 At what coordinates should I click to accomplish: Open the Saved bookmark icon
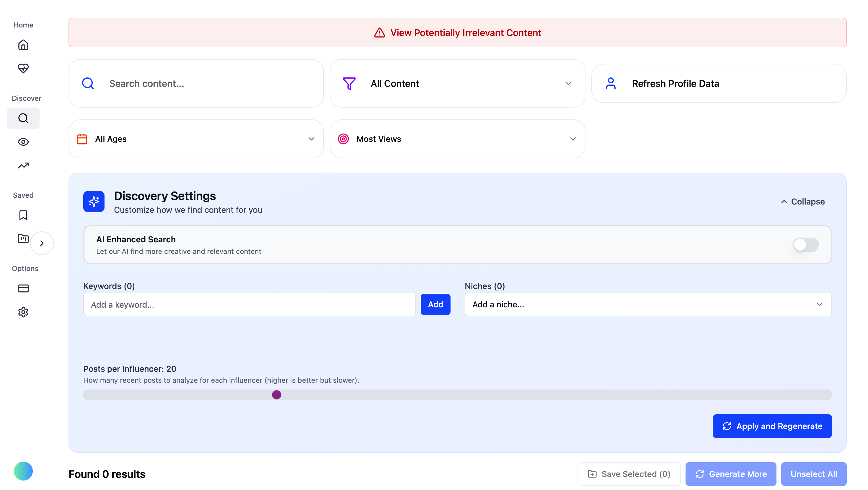click(23, 215)
